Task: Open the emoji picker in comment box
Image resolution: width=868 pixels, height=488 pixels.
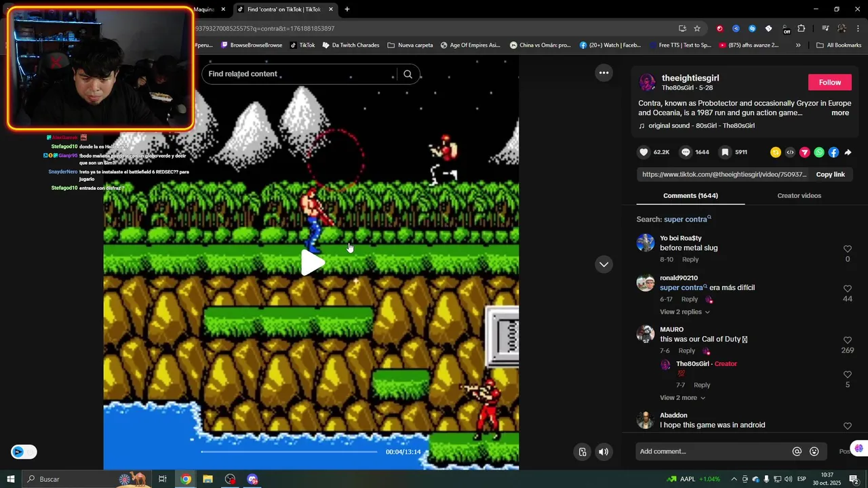Action: [814, 451]
